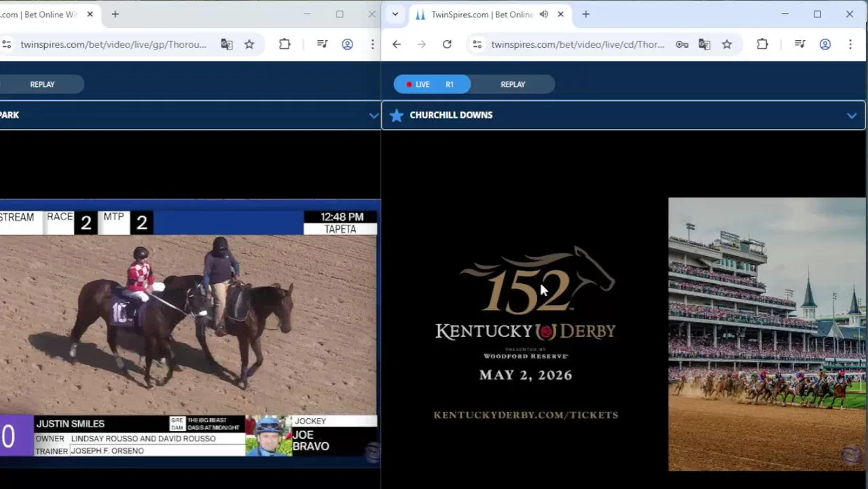Image resolution: width=868 pixels, height=489 pixels.
Task: Click the translate icon in left window address bar
Action: pos(227,44)
